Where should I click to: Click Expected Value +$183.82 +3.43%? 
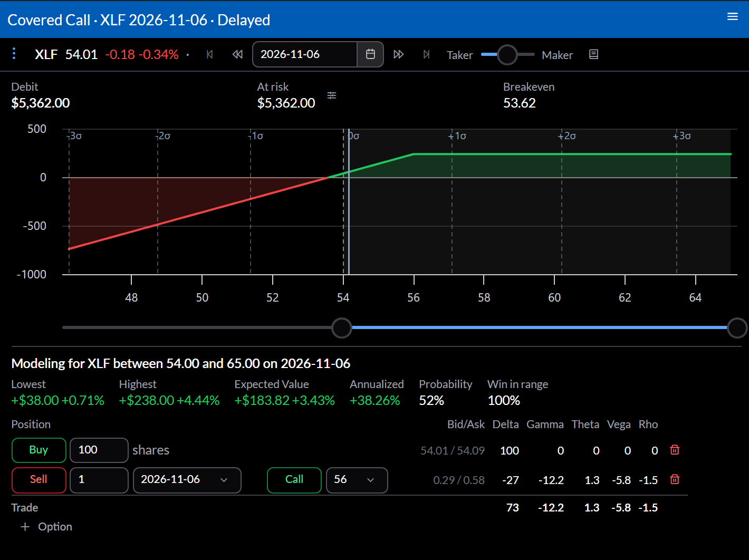coord(284,400)
